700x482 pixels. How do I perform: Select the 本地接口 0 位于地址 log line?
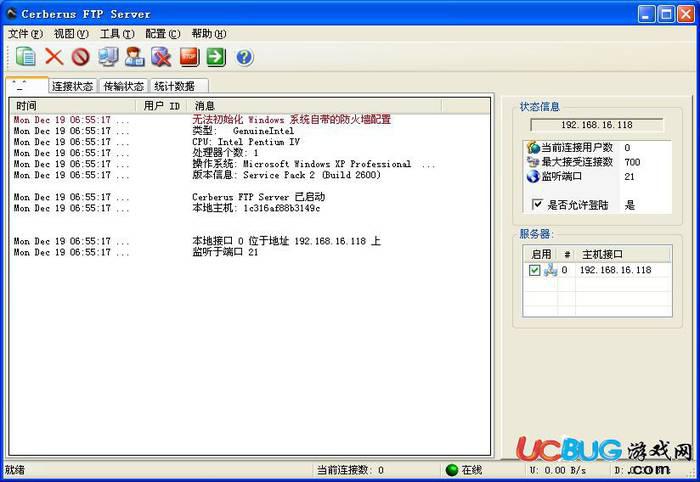point(286,241)
